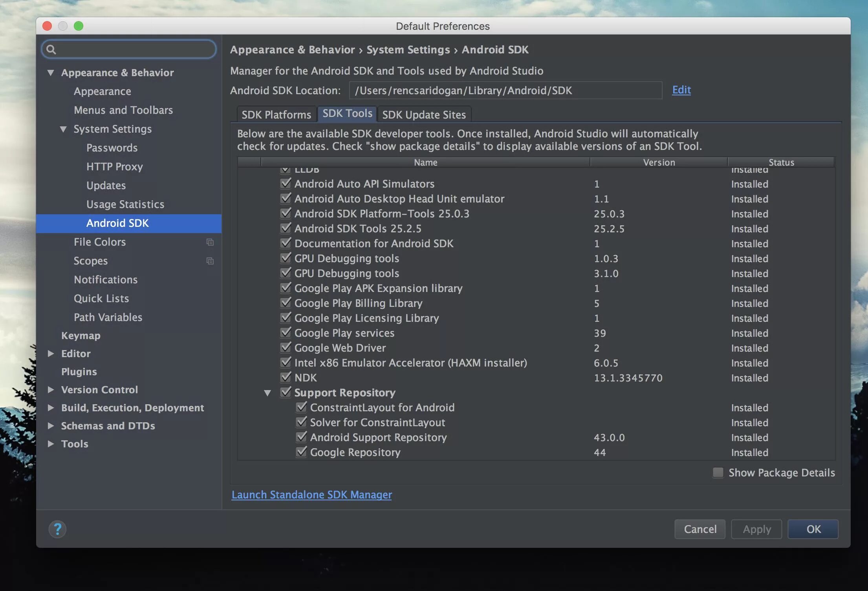Uncheck Google Web Driver

(286, 348)
